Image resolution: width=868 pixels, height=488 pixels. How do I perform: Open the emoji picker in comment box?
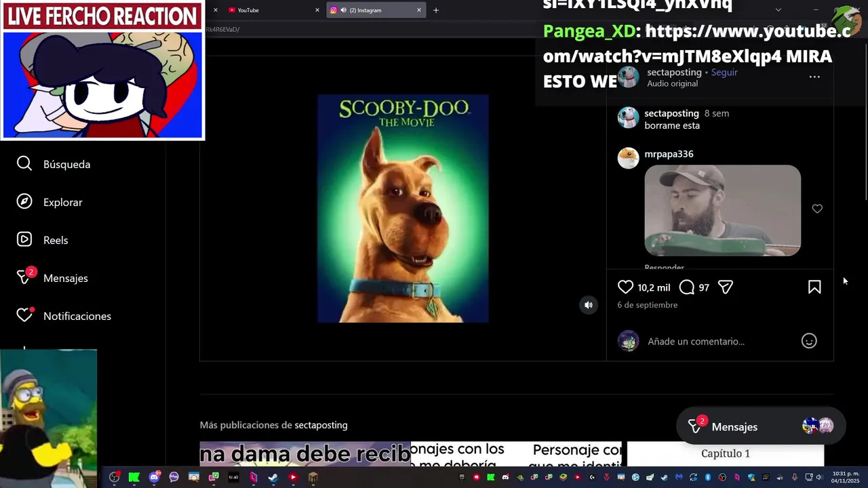pyautogui.click(x=809, y=341)
